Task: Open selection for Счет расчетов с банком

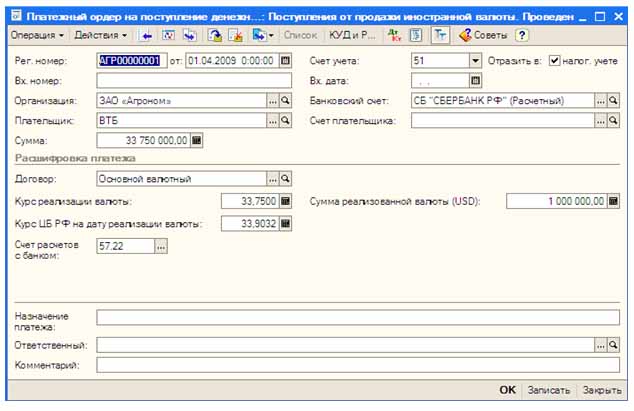Action: point(161,246)
